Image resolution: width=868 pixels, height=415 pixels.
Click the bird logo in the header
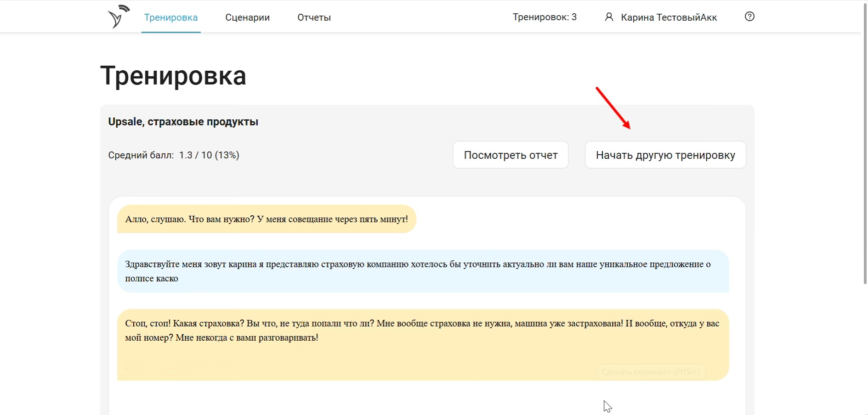point(118,17)
